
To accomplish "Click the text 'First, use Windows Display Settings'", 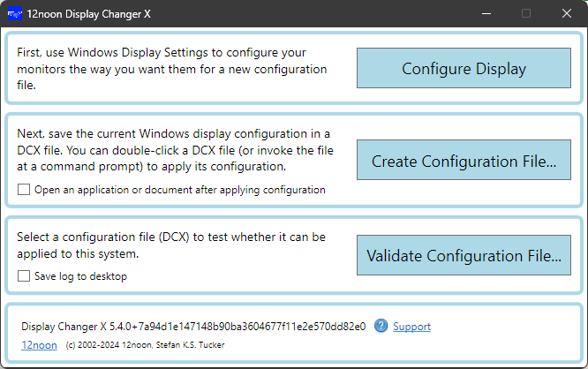I will pyautogui.click(x=112, y=52).
